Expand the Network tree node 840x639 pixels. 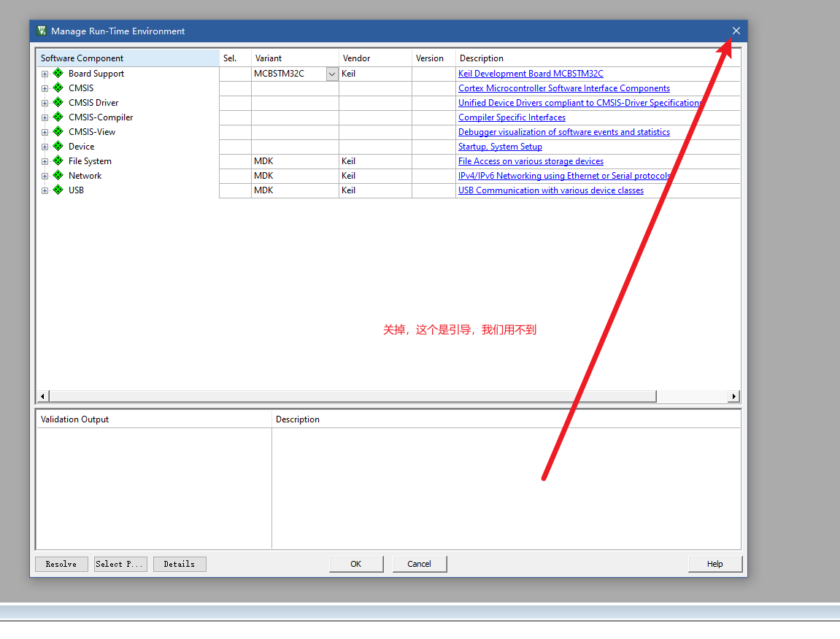click(45, 176)
